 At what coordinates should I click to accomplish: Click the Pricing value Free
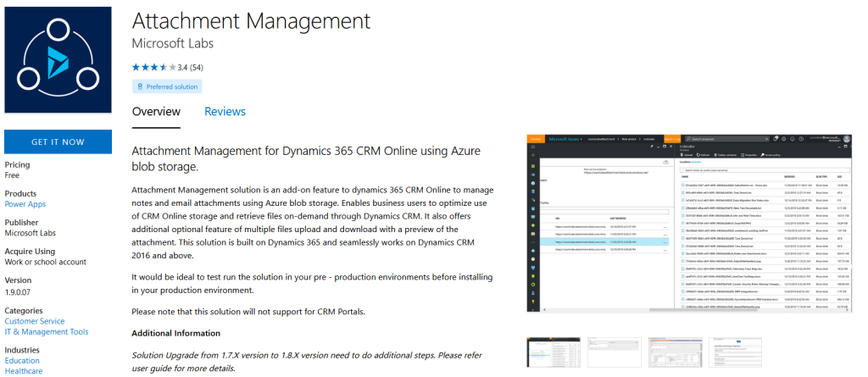(12, 175)
